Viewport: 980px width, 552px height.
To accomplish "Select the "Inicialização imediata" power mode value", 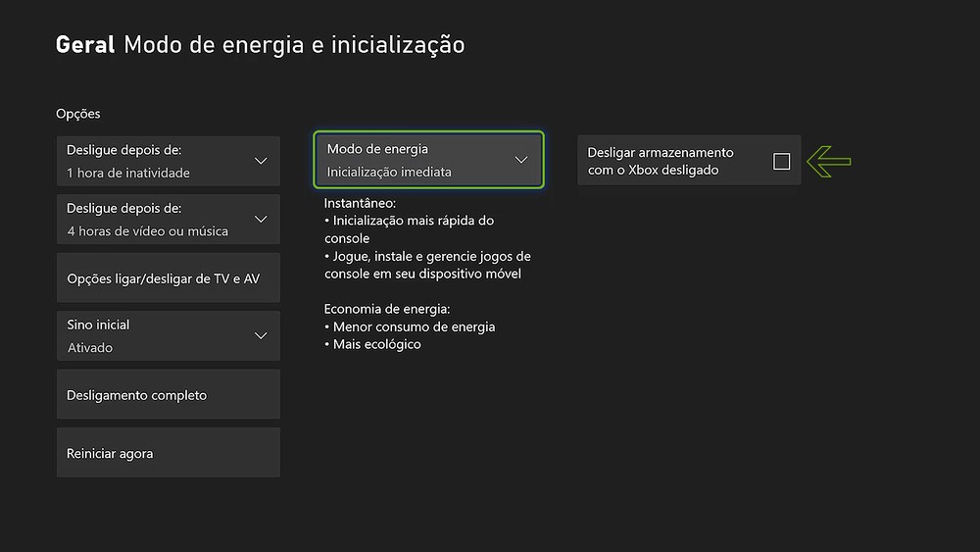I will coord(389,172).
